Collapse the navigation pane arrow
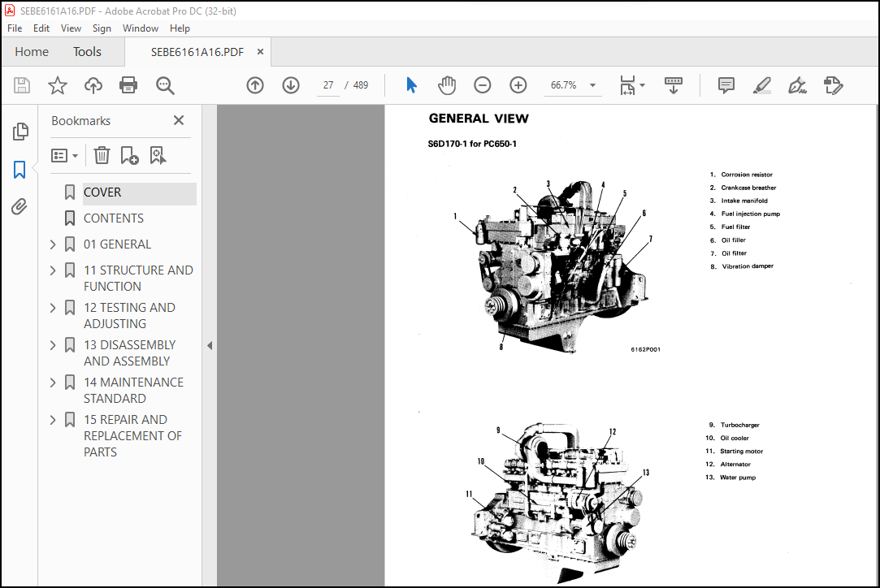The image size is (880, 588). pyautogui.click(x=210, y=346)
